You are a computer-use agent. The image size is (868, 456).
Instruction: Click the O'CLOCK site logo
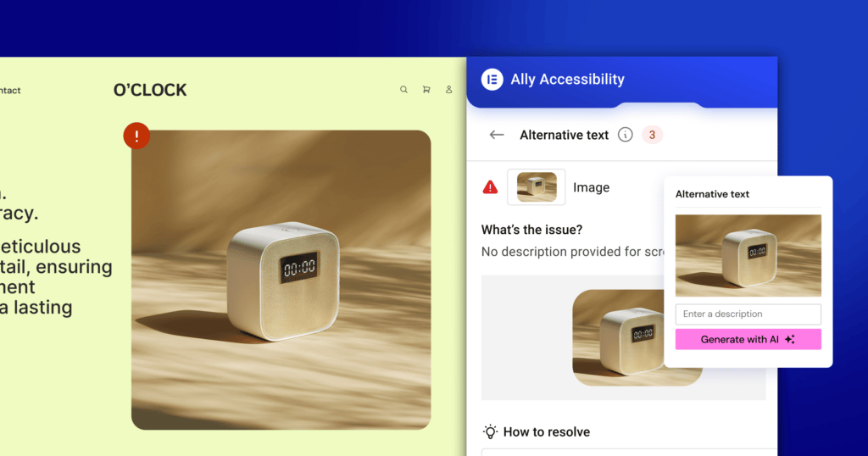pos(150,90)
